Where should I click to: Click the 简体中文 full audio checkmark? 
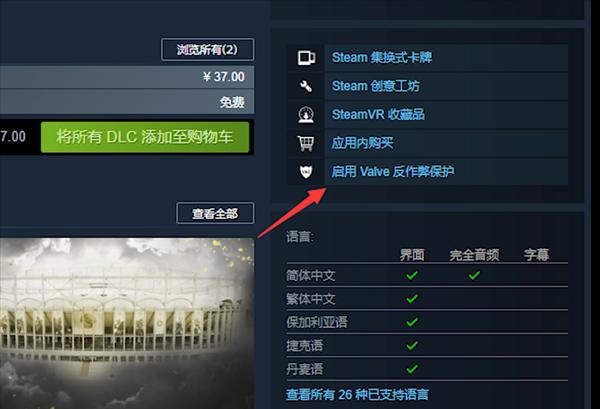[x=474, y=275]
